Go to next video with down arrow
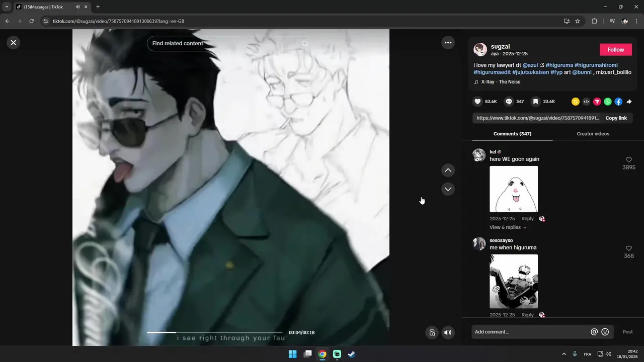Viewport: 644px width, 362px height. tap(448, 189)
